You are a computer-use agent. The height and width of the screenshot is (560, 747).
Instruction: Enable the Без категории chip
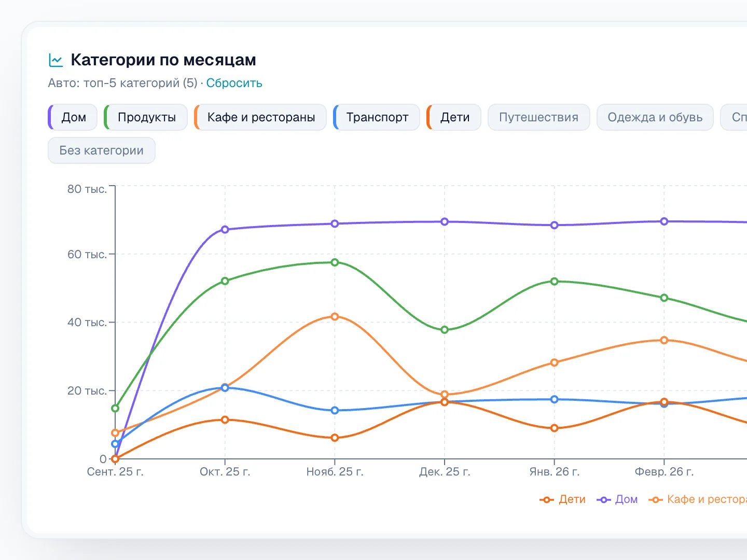coord(102,150)
